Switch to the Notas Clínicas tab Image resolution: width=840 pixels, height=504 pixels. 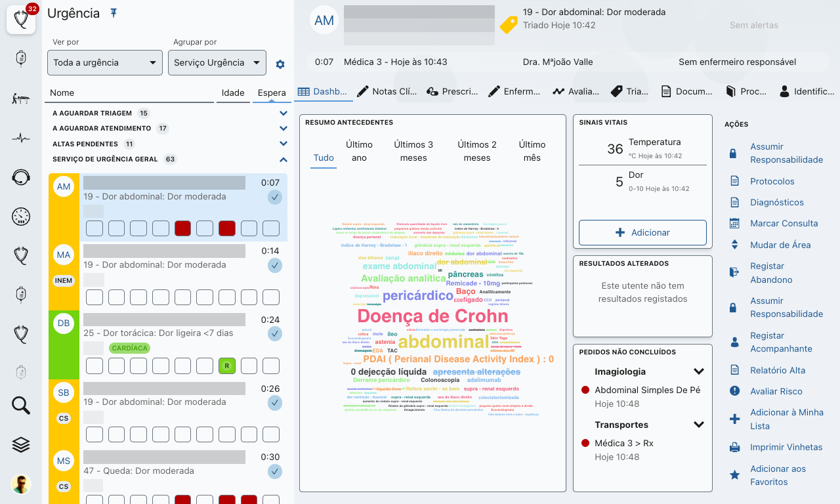[x=387, y=91]
